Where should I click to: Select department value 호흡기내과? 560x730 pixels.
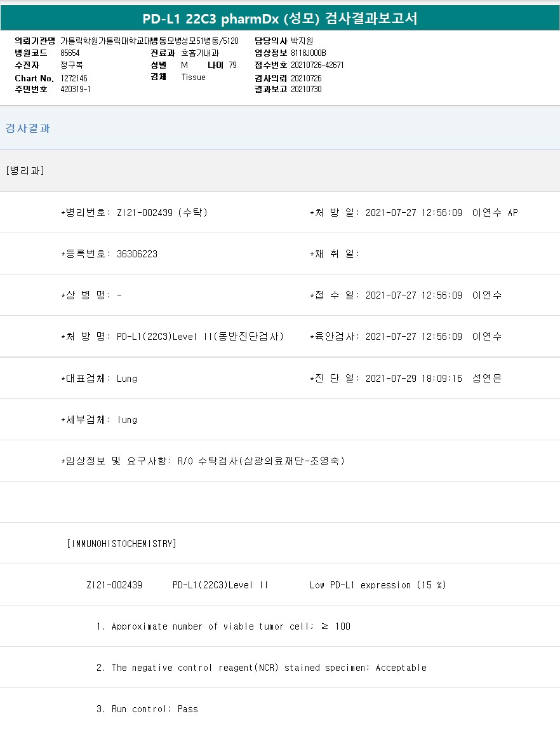[200, 53]
